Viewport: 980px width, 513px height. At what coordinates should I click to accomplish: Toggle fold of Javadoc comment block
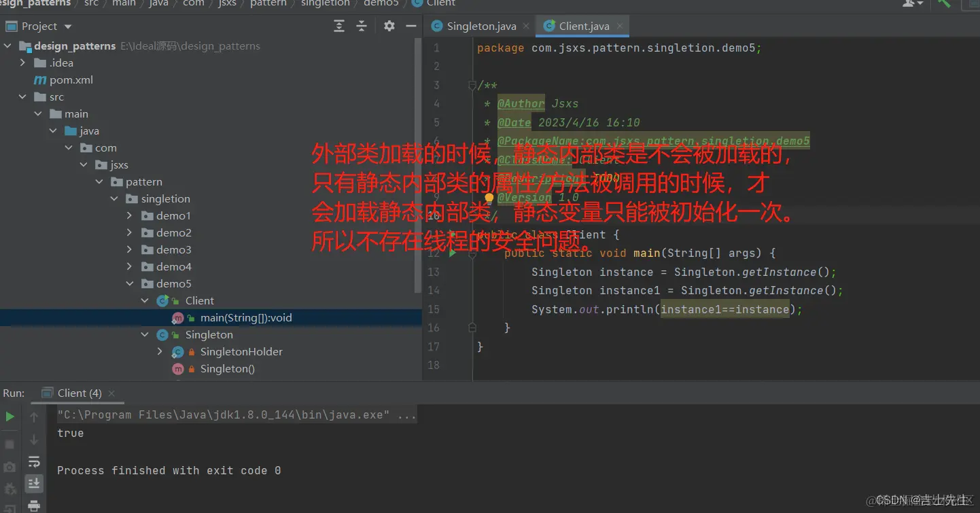pos(472,86)
